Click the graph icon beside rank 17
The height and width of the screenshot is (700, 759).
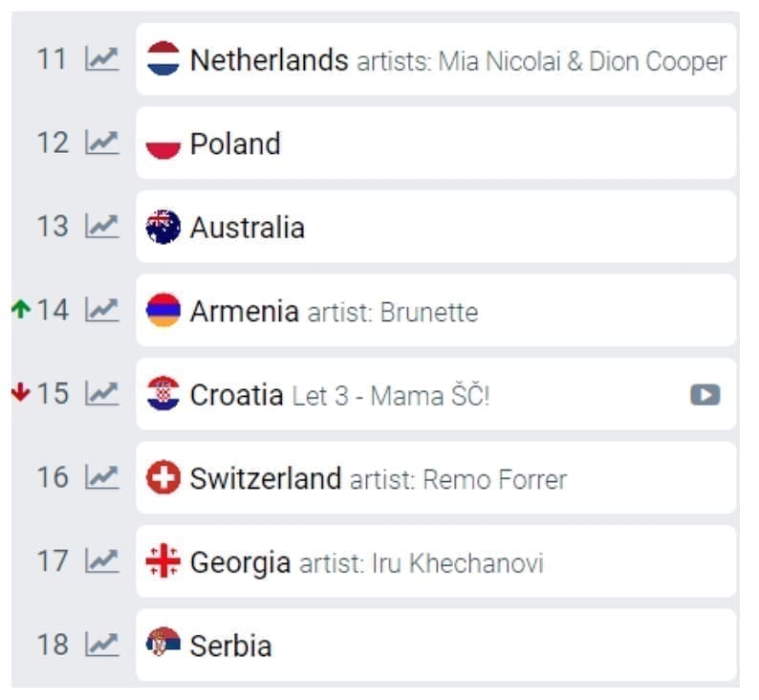point(101,561)
